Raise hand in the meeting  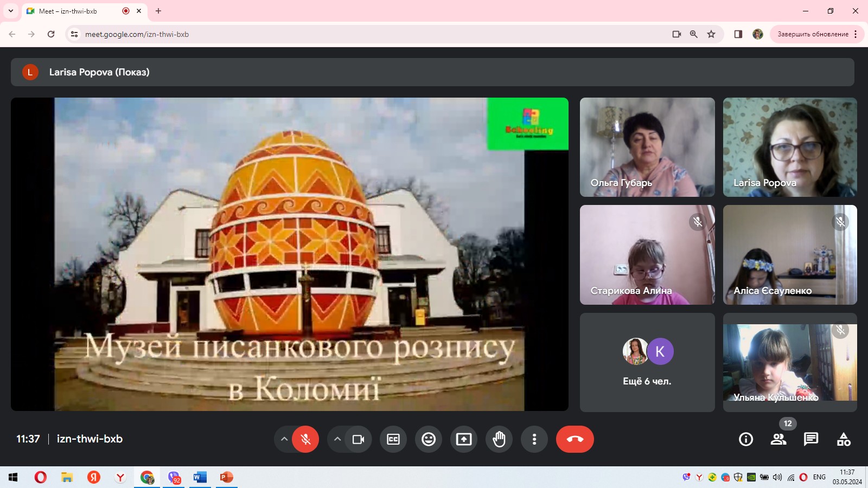tap(499, 439)
